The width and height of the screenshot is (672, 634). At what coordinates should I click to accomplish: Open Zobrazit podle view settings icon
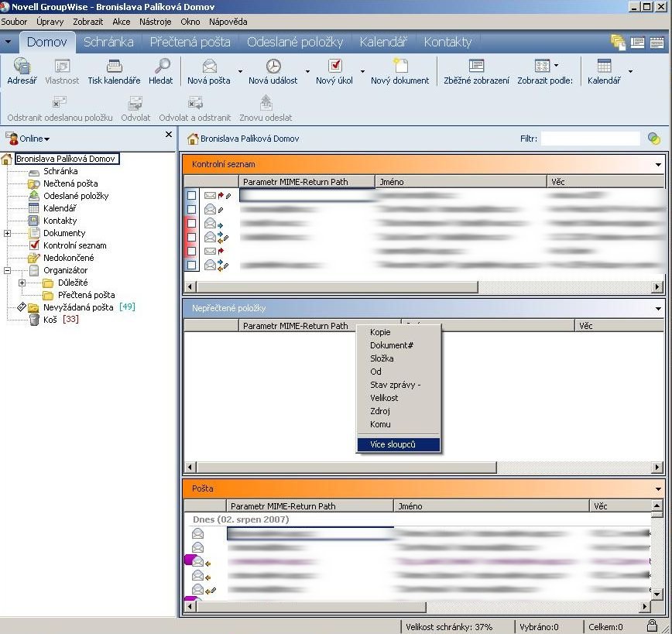click(542, 66)
